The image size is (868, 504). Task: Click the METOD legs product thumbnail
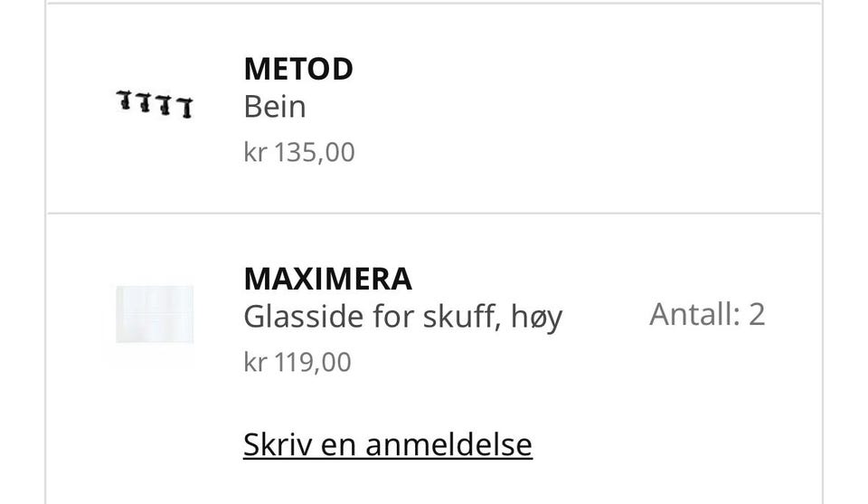tap(155, 105)
